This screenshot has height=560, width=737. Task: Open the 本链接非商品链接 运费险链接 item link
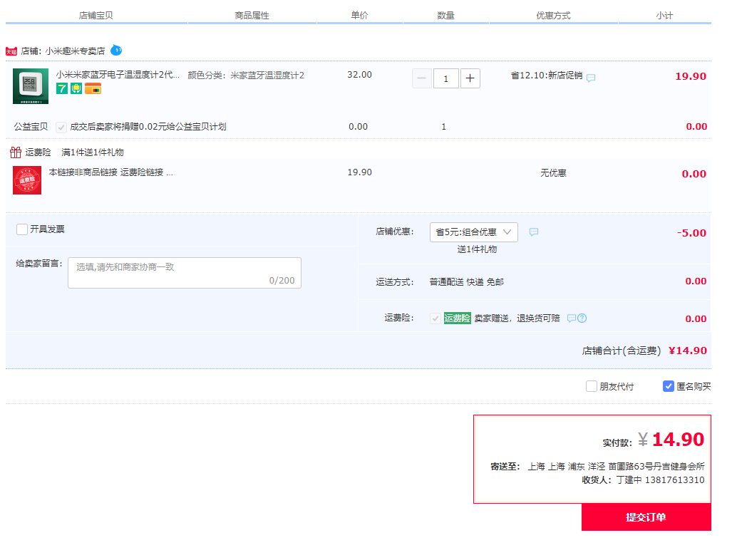(111, 172)
